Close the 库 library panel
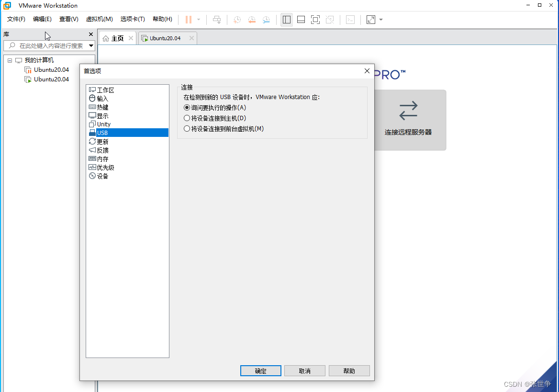 pyautogui.click(x=91, y=34)
